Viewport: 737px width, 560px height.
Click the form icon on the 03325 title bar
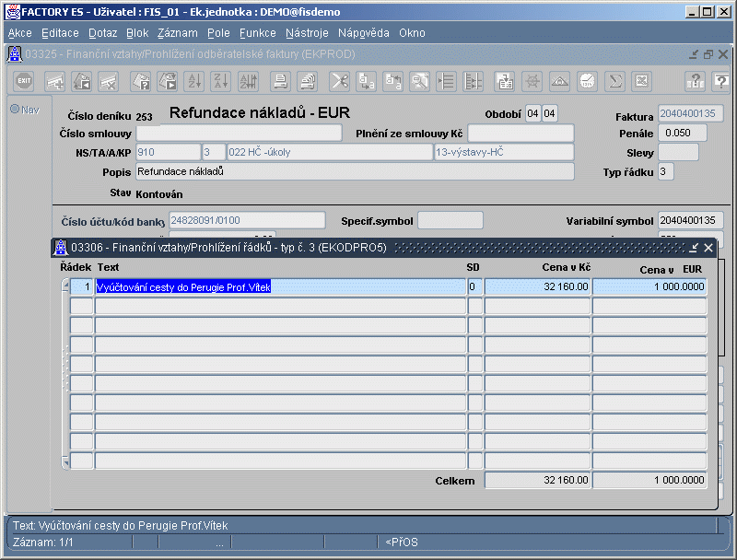coord(15,54)
